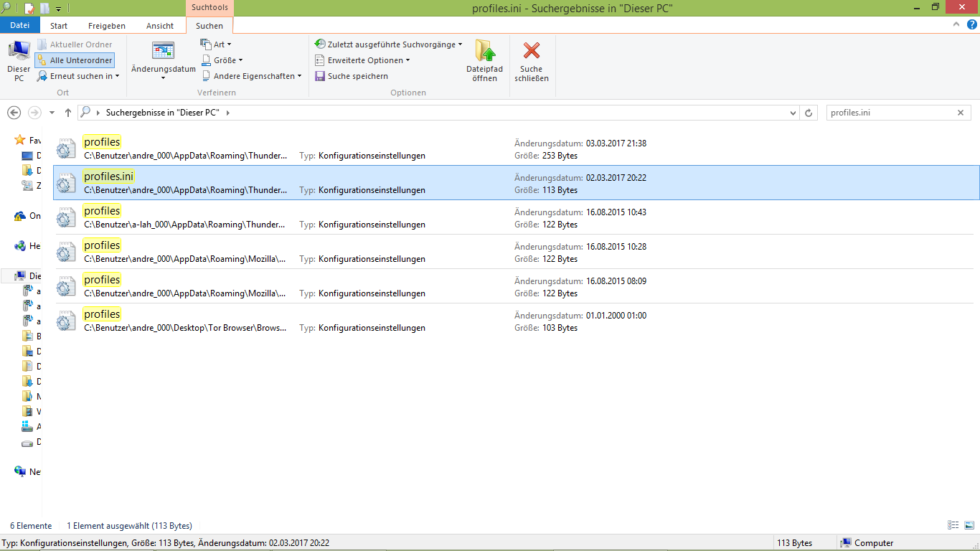
Task: Open the Änderungsdatum calendar filter
Action: pyautogui.click(x=163, y=52)
